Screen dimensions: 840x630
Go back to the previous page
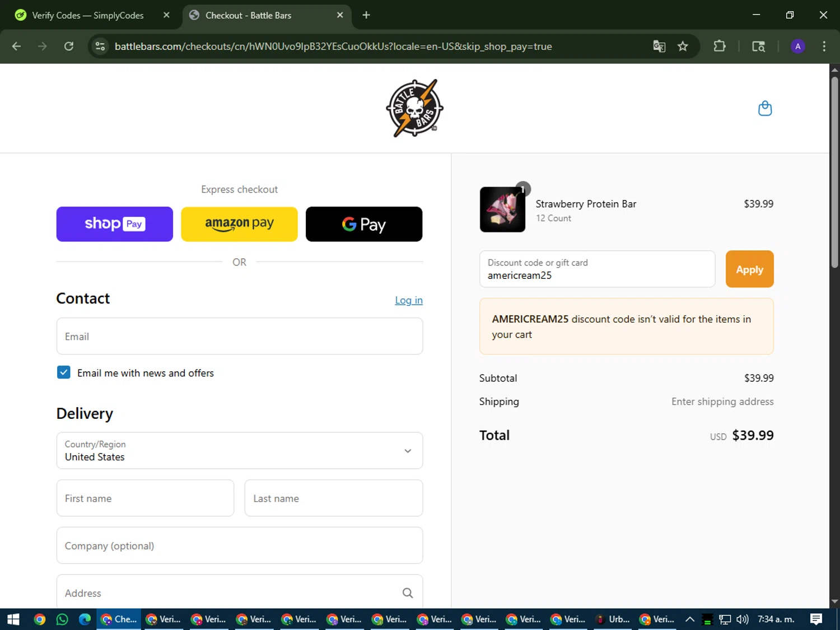point(16,46)
